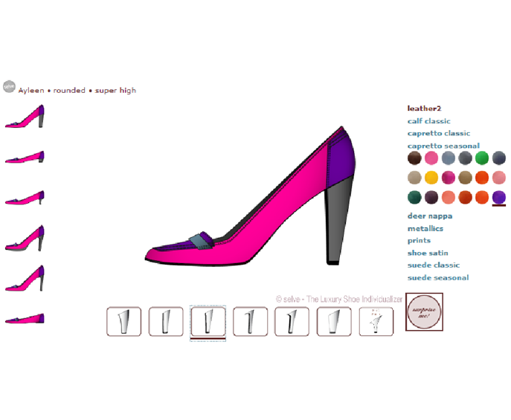511x420 pixels.
Task: Choose the yellow leather color swatch
Action: (x=431, y=178)
